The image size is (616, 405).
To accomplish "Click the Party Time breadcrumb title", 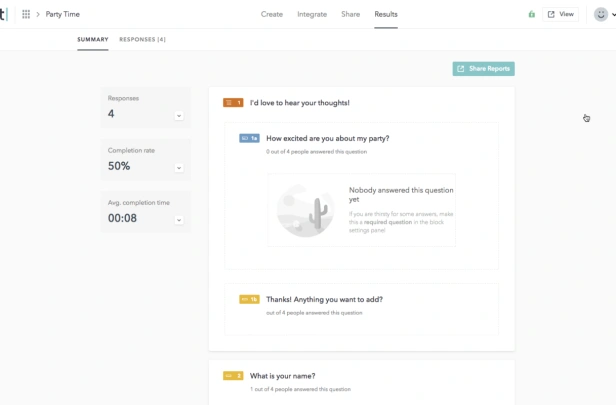I will tap(62, 14).
